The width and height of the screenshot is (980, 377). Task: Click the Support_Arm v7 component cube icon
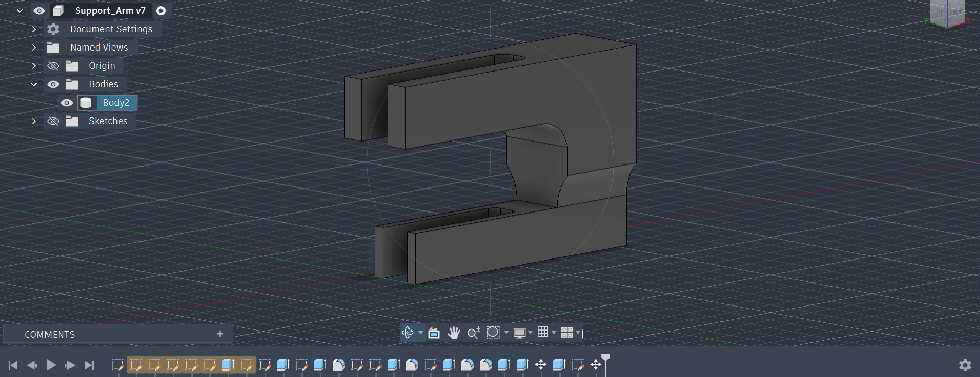tap(58, 11)
